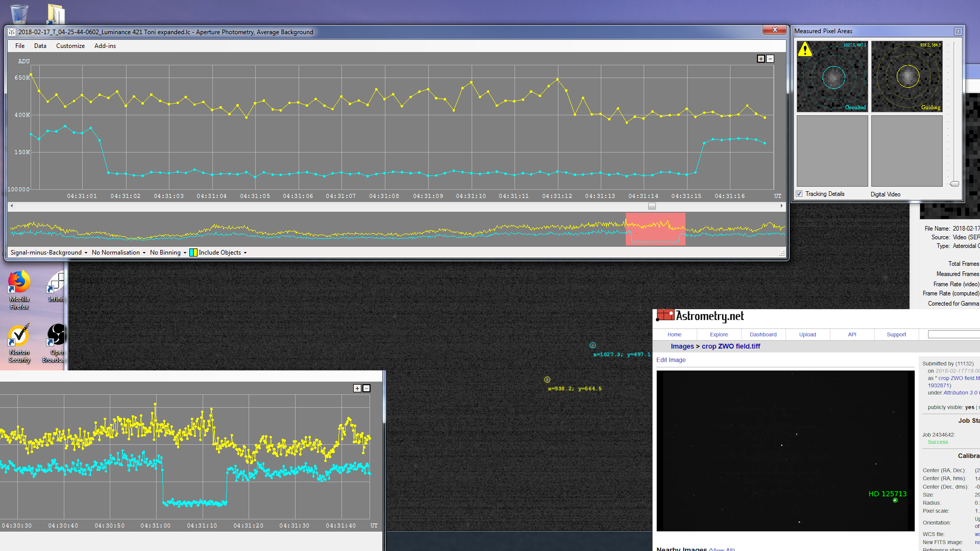Image resolution: width=980 pixels, height=551 pixels.
Task: Click right arrow of chart horizontal scrollbar
Action: [x=781, y=206]
